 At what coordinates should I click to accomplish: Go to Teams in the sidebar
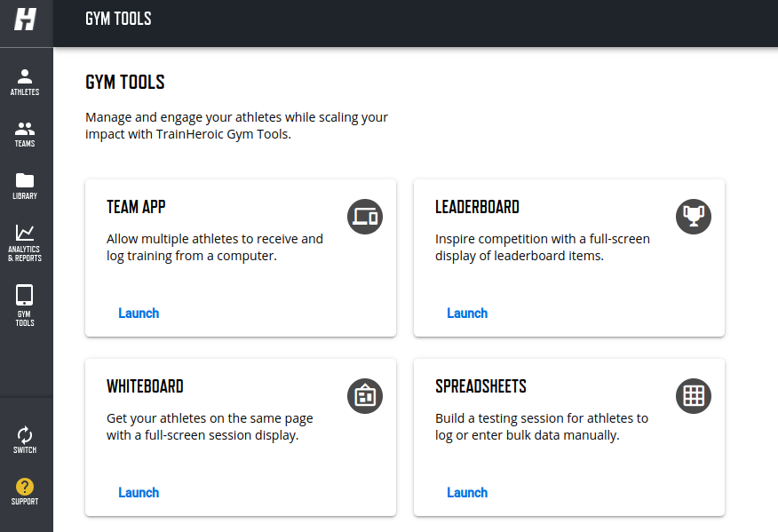(x=25, y=134)
